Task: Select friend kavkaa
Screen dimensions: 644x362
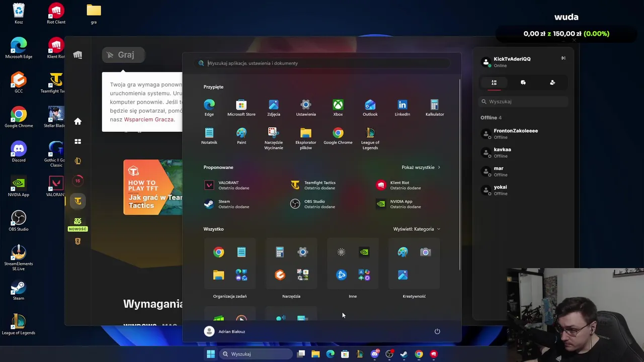Action: pyautogui.click(x=523, y=152)
